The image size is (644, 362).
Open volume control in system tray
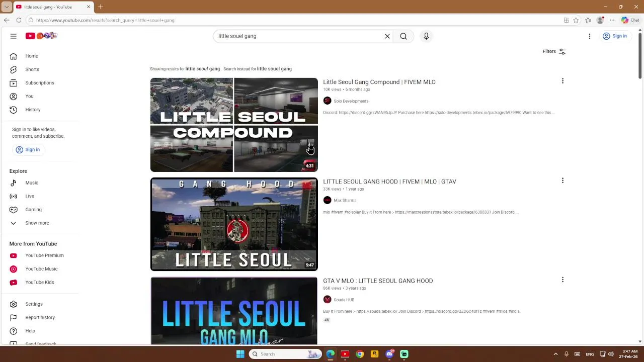click(611, 354)
